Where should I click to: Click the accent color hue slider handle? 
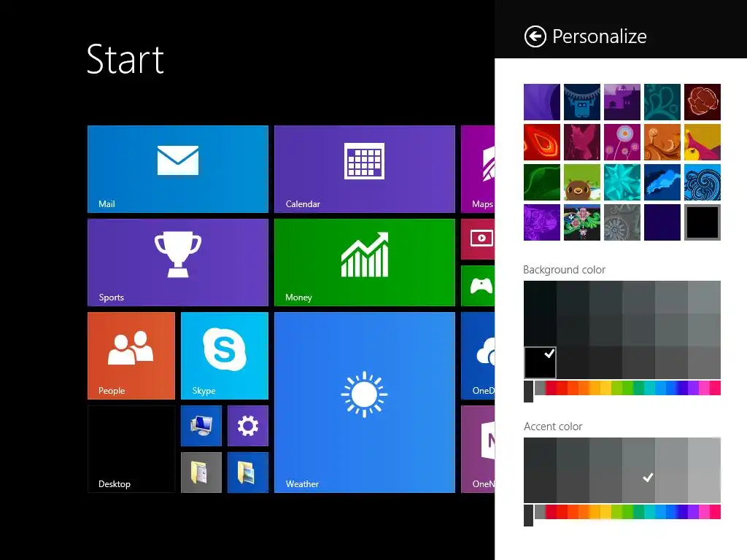click(528, 516)
